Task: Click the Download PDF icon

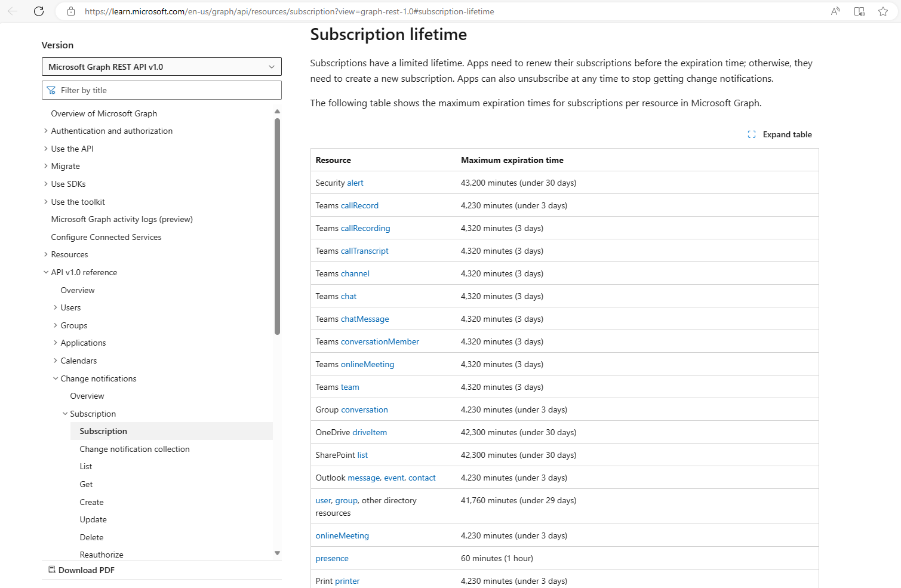Action: coord(52,570)
